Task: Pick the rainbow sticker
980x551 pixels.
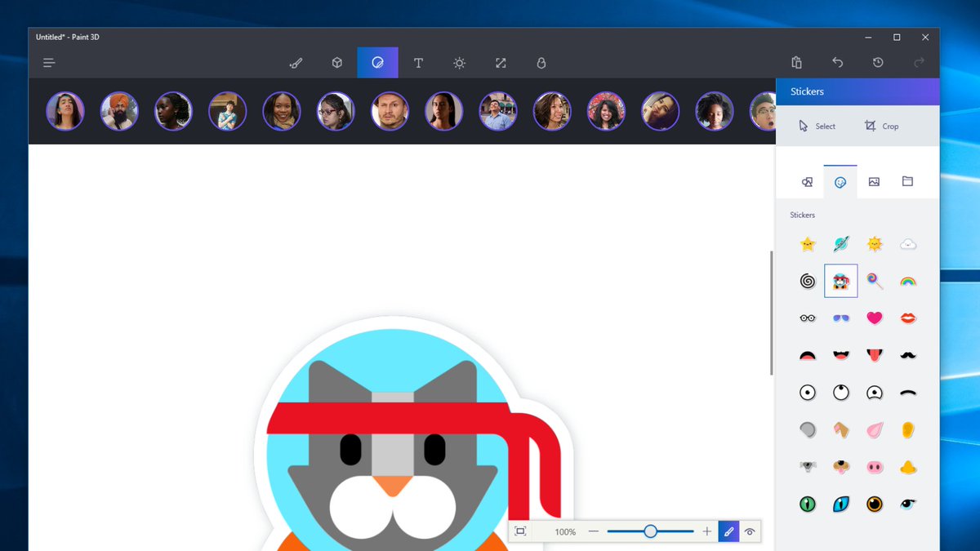Action: pyautogui.click(x=908, y=281)
